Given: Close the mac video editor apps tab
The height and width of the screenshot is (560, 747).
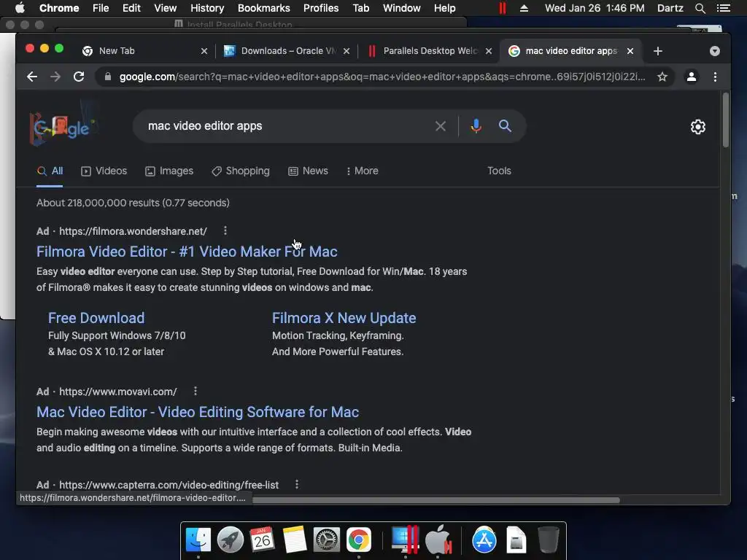Looking at the screenshot, I should [x=630, y=51].
